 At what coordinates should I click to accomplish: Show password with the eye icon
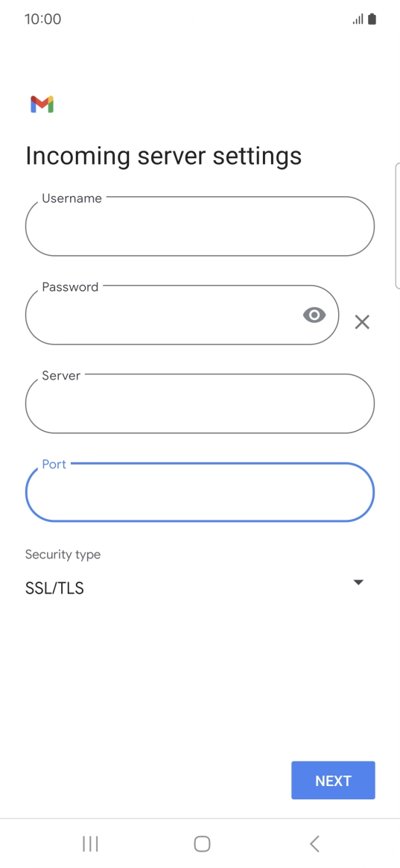tap(314, 315)
